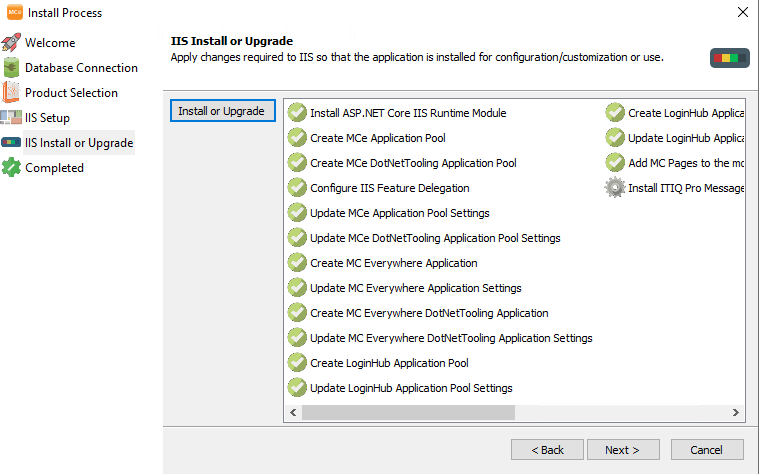Click the task list horizontal scrollbar thumb
759x474 pixels.
(408, 413)
